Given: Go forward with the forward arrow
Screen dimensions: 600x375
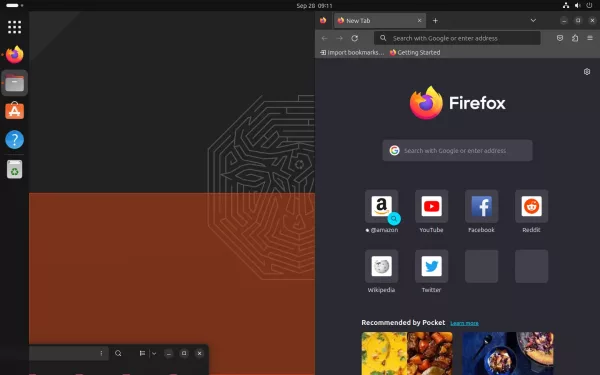Looking at the screenshot, I should point(339,38).
